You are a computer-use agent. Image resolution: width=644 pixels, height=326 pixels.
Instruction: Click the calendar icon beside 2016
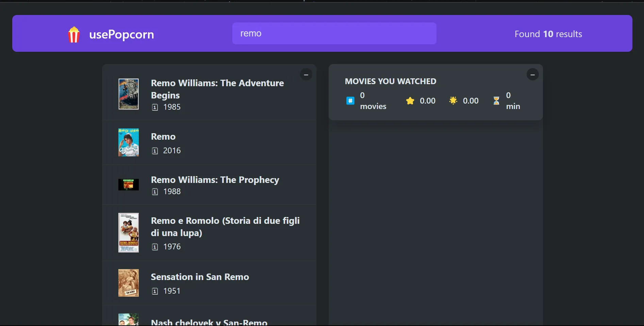[155, 151]
